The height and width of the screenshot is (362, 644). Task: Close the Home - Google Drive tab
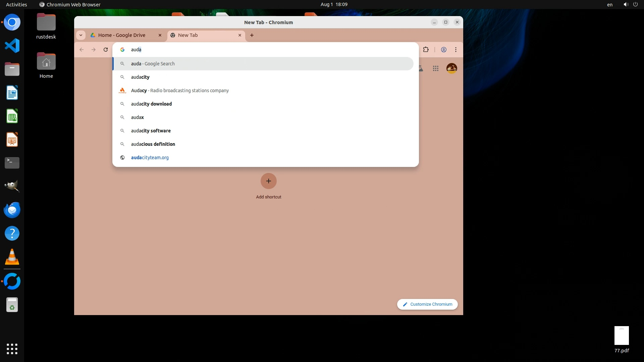point(160,35)
